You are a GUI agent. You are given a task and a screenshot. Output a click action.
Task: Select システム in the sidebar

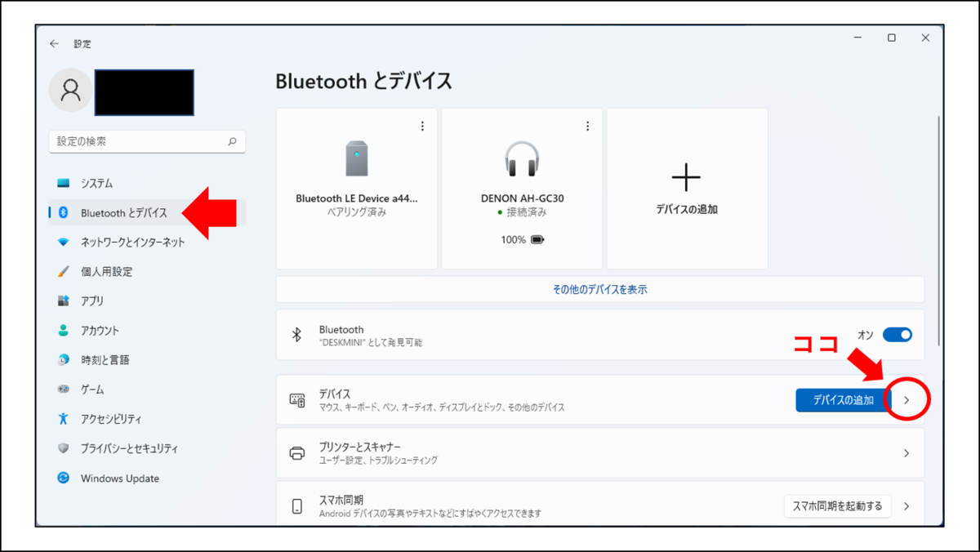pyautogui.click(x=147, y=184)
